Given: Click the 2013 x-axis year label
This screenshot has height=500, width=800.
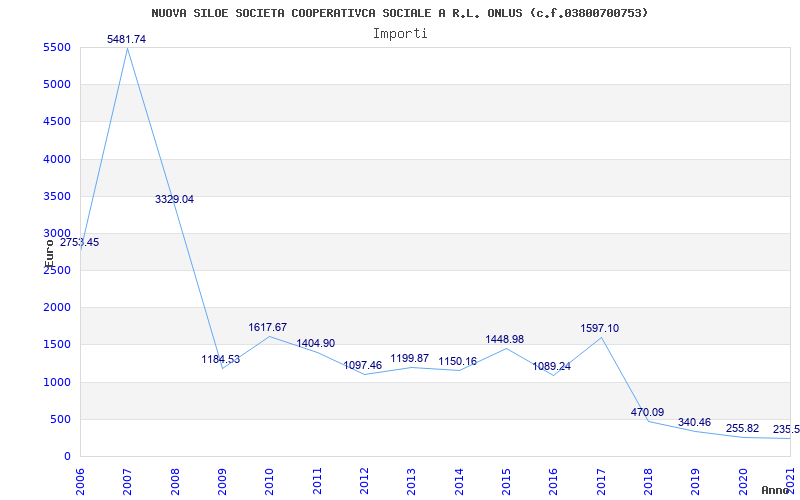Looking at the screenshot, I should click(x=412, y=480).
